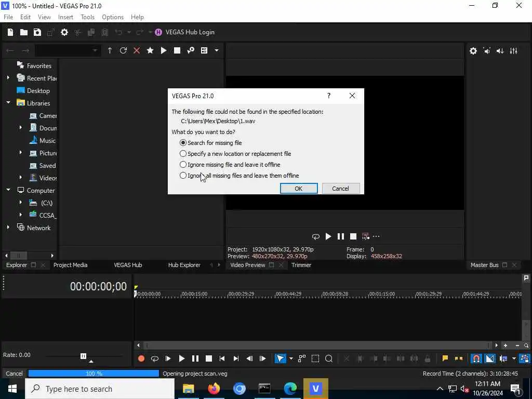This screenshot has height=399, width=532.
Task: Confirm the dialog with OK
Action: 299,188
